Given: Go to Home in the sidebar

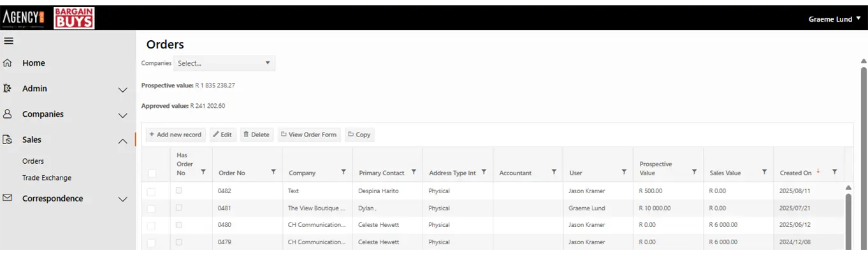Looking at the screenshot, I should (x=33, y=63).
